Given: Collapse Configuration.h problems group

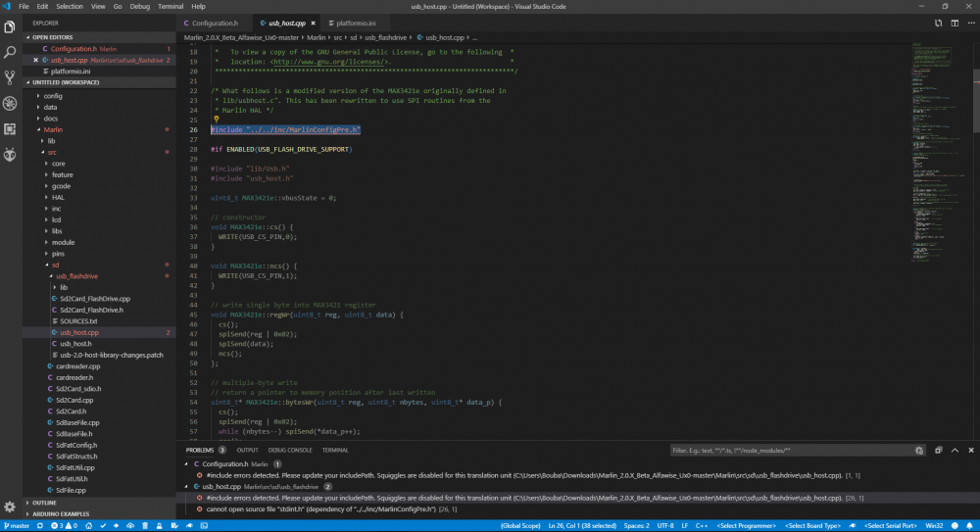Looking at the screenshot, I should tap(186, 464).
